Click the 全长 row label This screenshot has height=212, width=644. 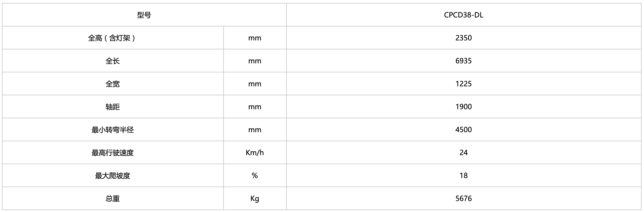point(112,61)
